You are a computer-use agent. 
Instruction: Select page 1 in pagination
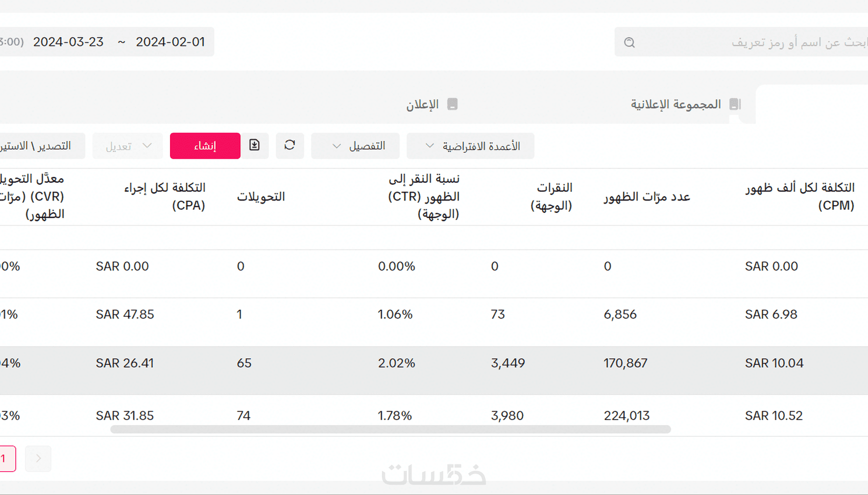[x=4, y=458]
